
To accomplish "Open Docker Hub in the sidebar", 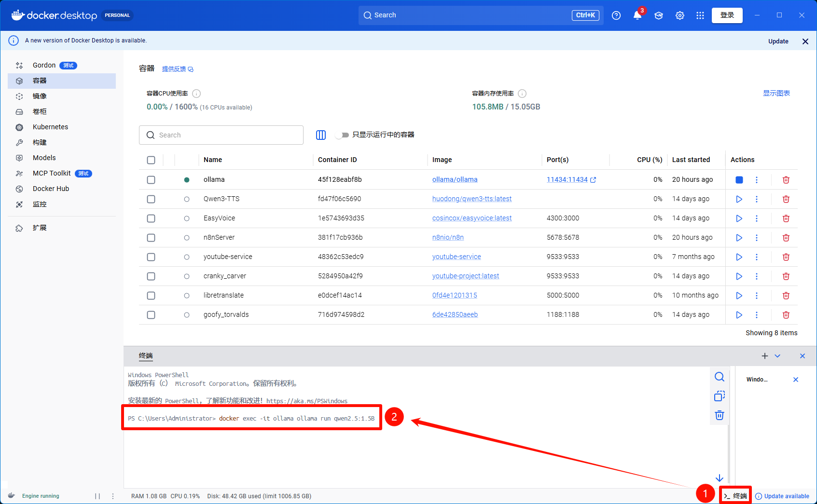I will pos(62,189).
